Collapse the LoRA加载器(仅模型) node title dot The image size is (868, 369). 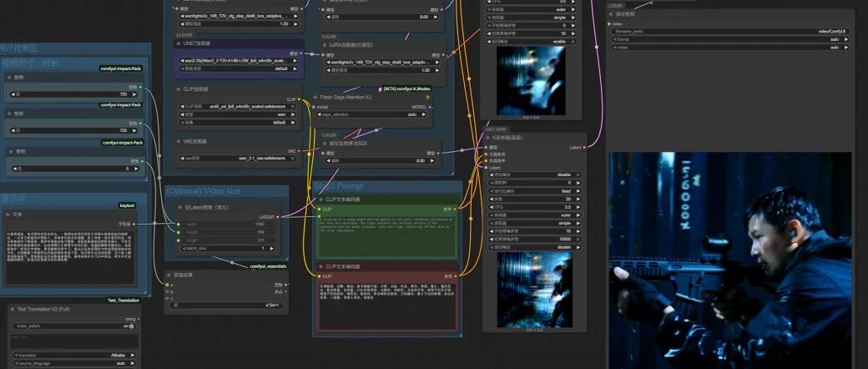[x=325, y=45]
